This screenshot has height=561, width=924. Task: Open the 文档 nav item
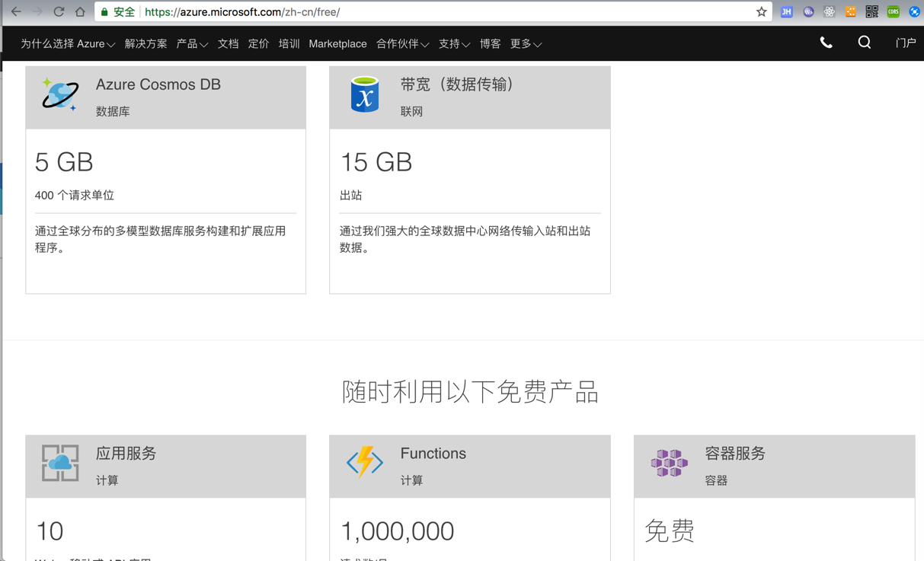point(228,44)
